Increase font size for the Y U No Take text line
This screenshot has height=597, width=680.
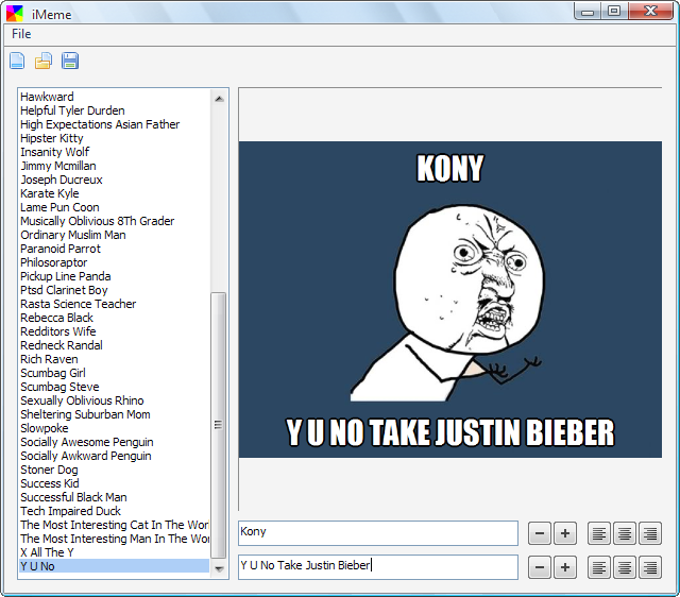tap(565, 568)
